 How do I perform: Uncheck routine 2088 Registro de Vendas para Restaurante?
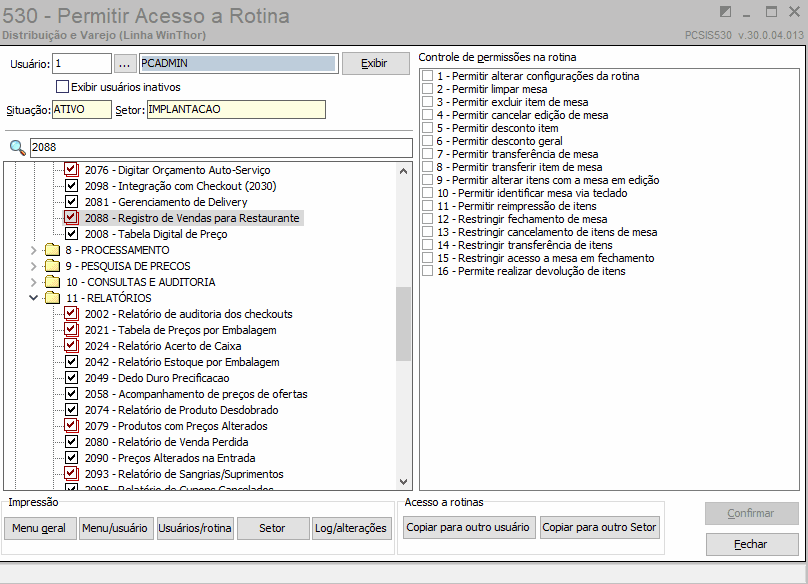71,218
